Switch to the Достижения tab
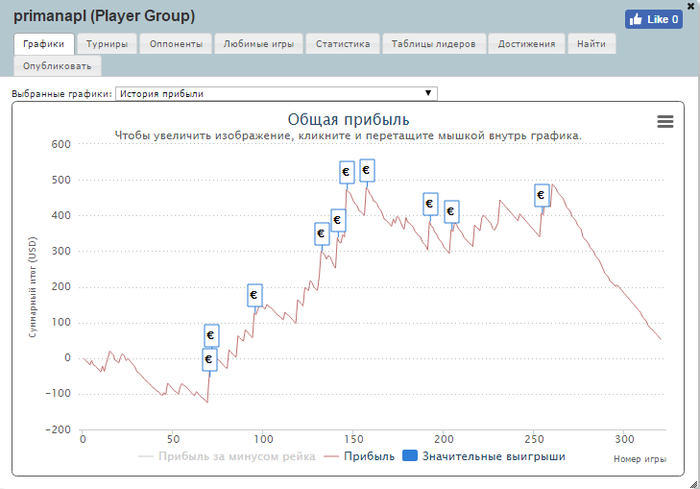This screenshot has width=700, height=489. [x=527, y=44]
